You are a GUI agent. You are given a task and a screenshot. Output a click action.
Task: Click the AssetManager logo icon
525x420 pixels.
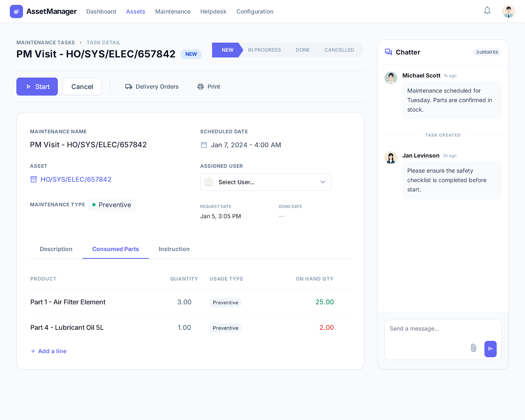pos(16,11)
